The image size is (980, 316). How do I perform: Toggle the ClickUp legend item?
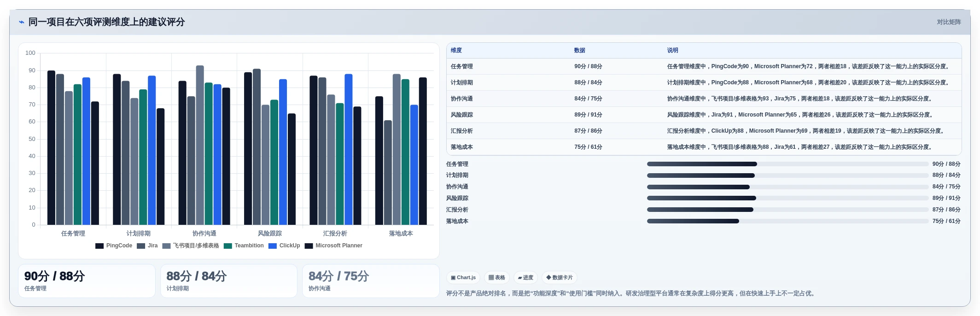point(284,246)
